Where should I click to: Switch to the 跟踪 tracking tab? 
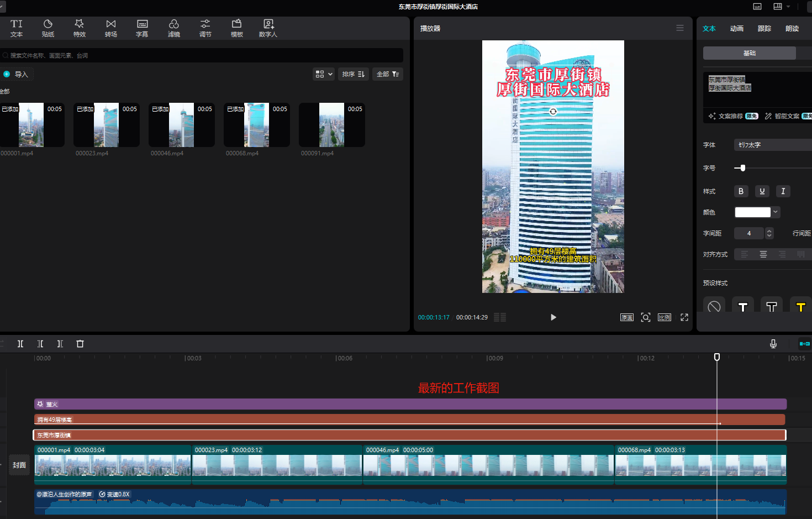point(764,29)
